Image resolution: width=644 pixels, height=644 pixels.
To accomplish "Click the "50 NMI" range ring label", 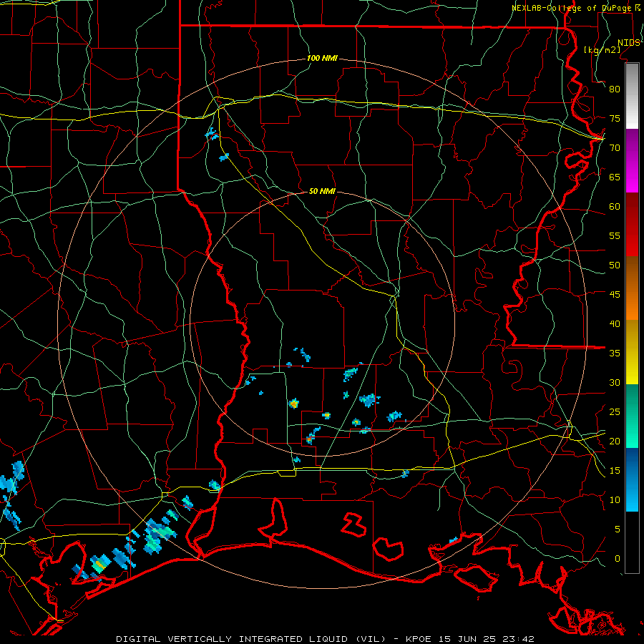I will coord(322,191).
